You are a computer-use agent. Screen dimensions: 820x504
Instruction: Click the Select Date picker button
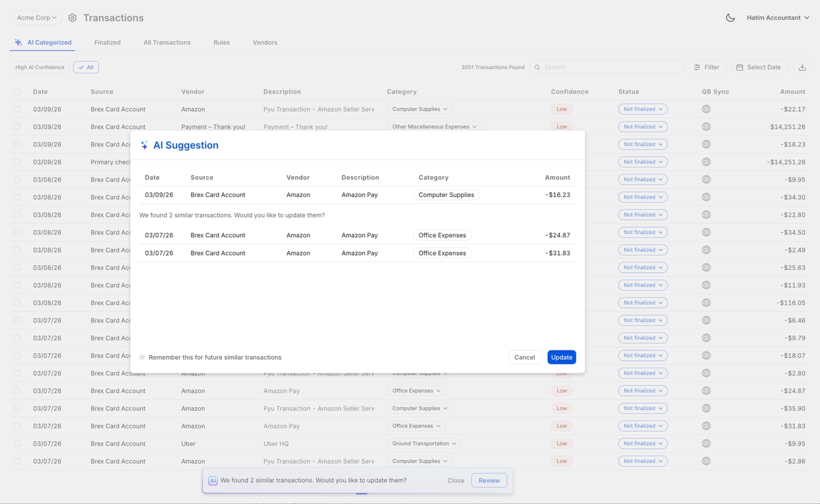[760, 67]
